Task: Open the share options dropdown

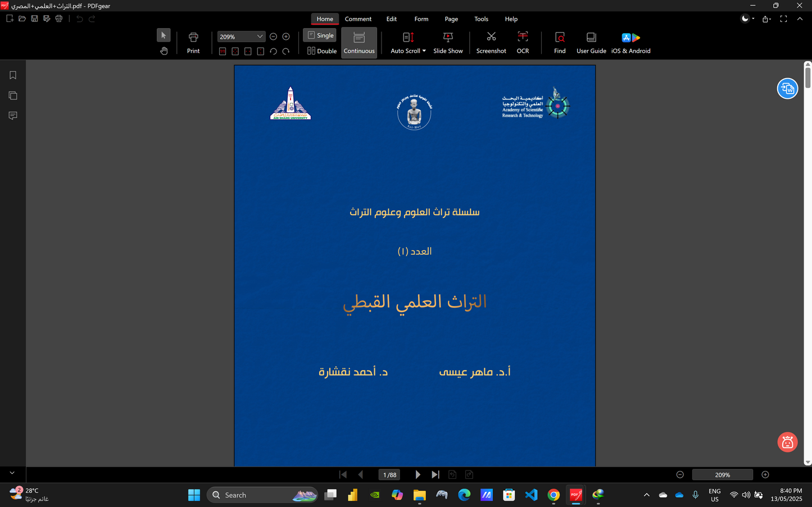Action: (765, 19)
